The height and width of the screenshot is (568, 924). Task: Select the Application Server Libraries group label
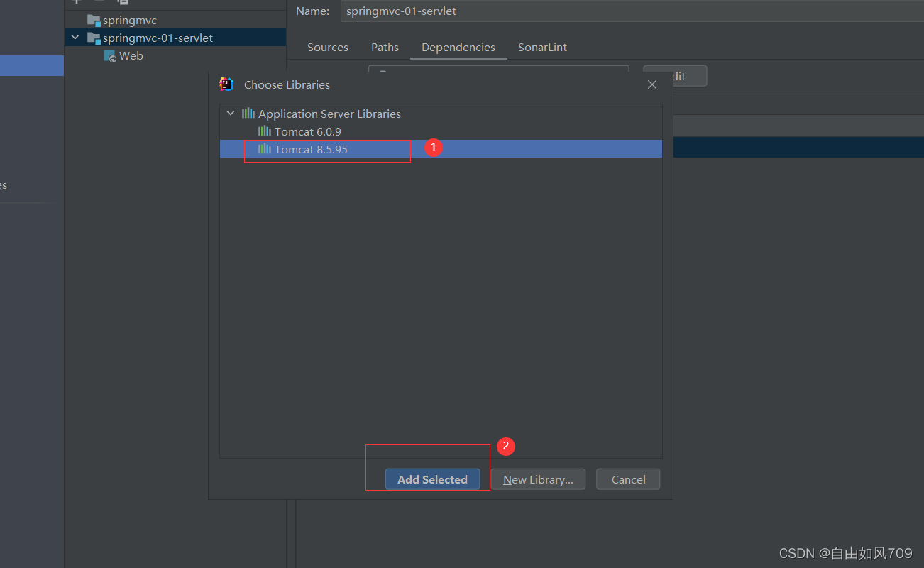tap(329, 114)
